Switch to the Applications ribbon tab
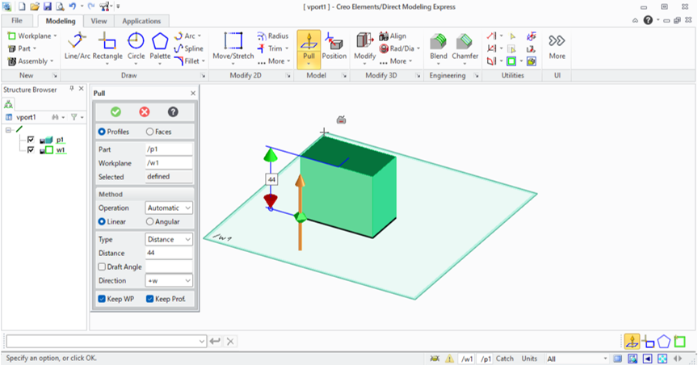The height and width of the screenshot is (365, 698). pyautogui.click(x=142, y=21)
